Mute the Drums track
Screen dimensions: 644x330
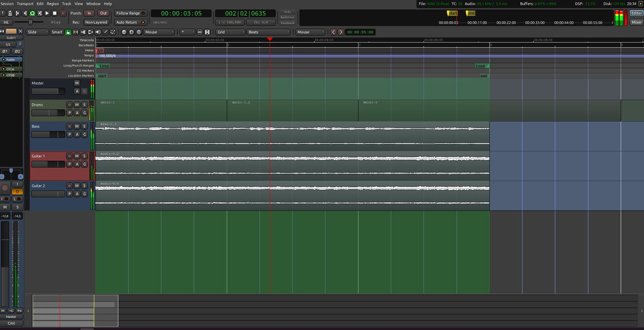(76, 104)
